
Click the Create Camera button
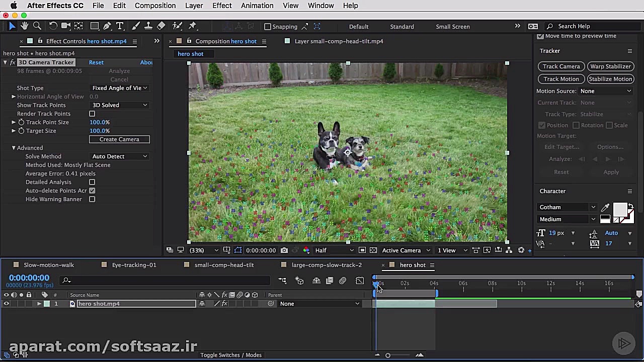[x=119, y=139]
